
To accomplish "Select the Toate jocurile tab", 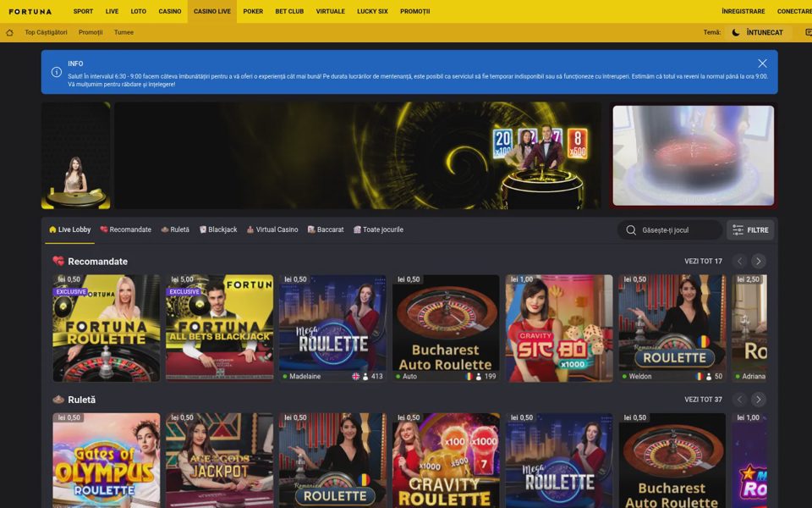I will tap(378, 229).
